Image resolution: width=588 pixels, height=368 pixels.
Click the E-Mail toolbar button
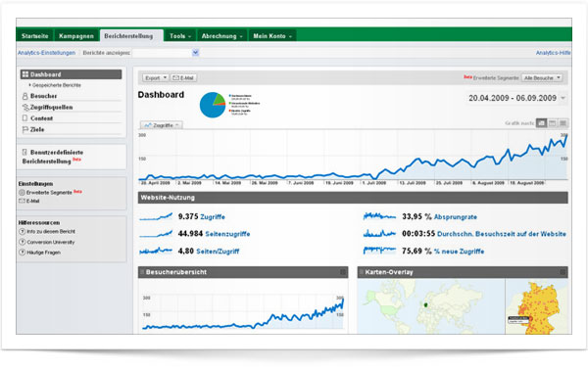[184, 78]
